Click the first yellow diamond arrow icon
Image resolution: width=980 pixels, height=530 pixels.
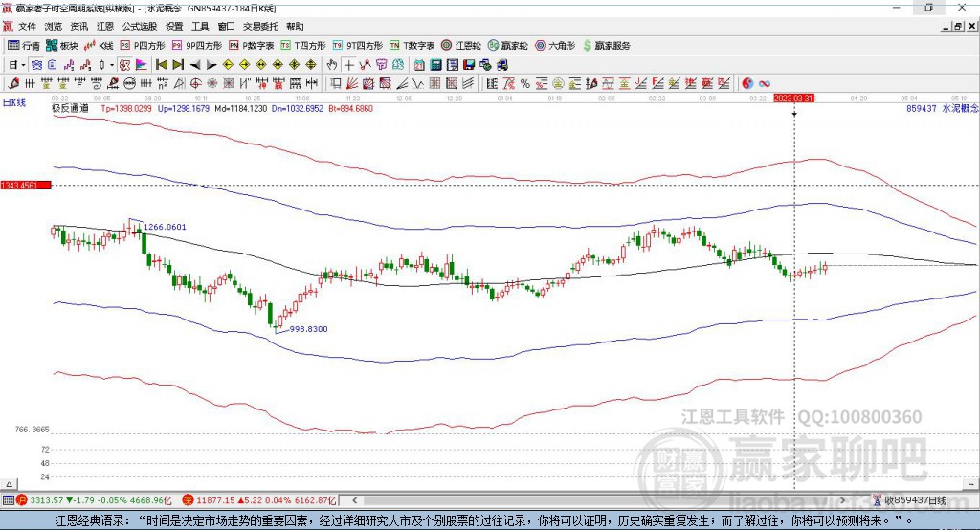(x=228, y=65)
